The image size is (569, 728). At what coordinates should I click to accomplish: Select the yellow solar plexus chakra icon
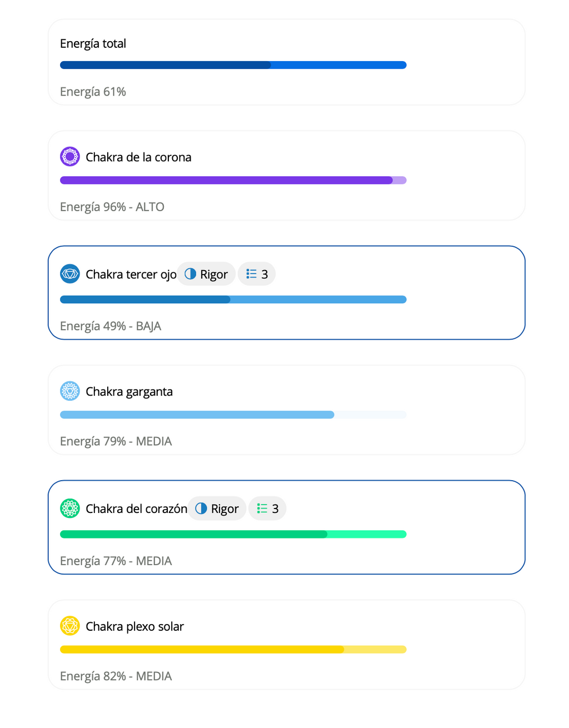pyautogui.click(x=70, y=626)
